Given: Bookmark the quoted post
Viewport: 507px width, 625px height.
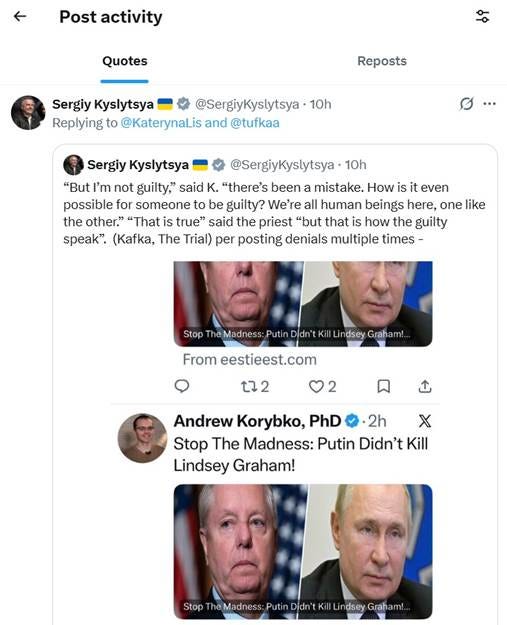Looking at the screenshot, I should [383, 386].
